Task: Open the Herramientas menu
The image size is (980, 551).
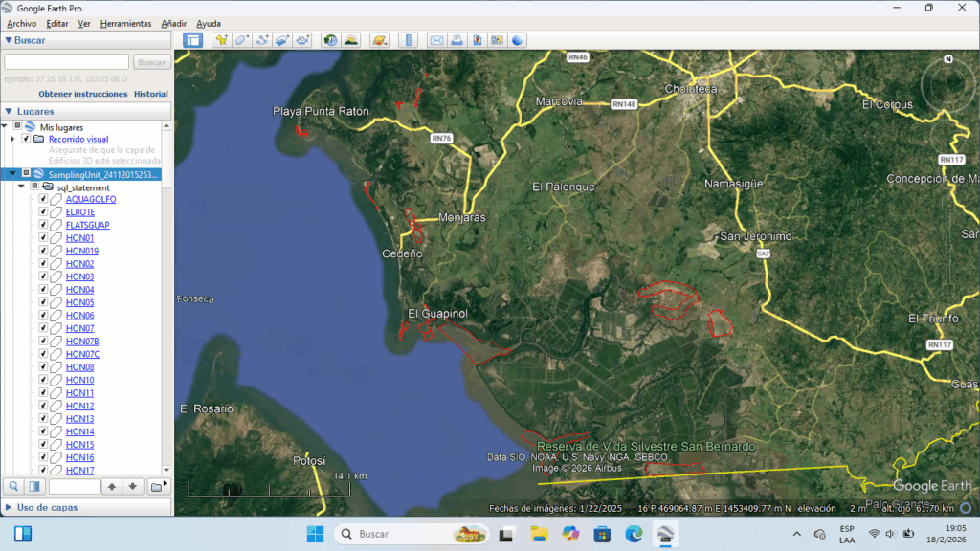Action: 125,23
